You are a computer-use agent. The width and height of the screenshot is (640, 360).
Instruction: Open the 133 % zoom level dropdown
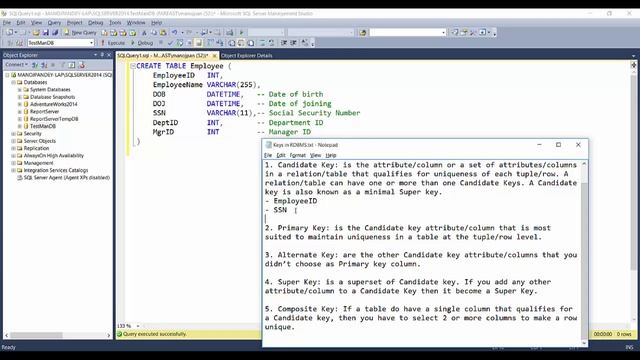coord(138,326)
